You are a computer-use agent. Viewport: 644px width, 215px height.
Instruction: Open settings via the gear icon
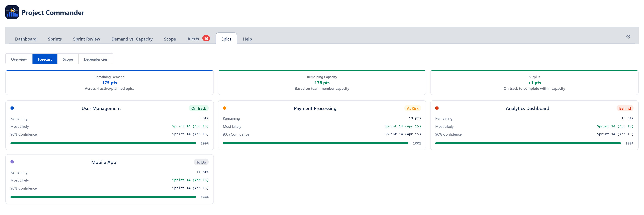click(628, 37)
